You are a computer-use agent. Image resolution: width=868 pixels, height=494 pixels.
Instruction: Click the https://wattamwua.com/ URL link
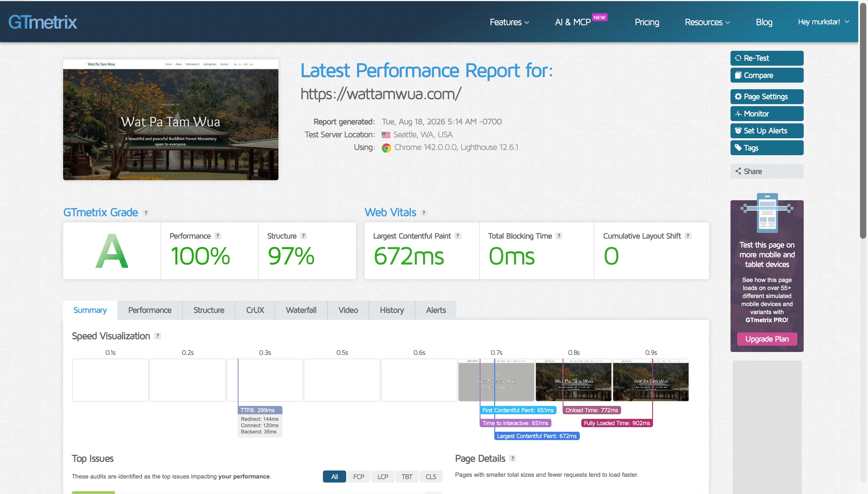[x=381, y=94]
